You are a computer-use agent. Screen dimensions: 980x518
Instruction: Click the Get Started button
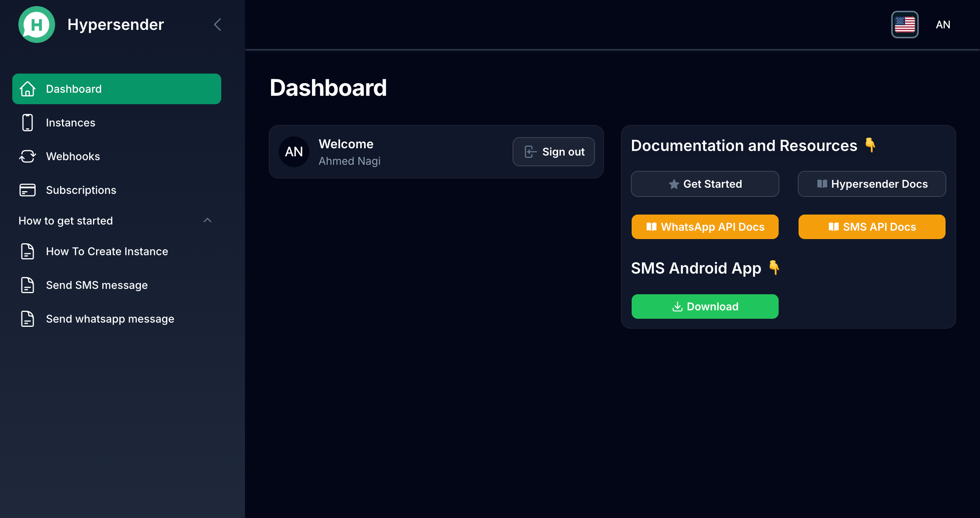pos(705,184)
